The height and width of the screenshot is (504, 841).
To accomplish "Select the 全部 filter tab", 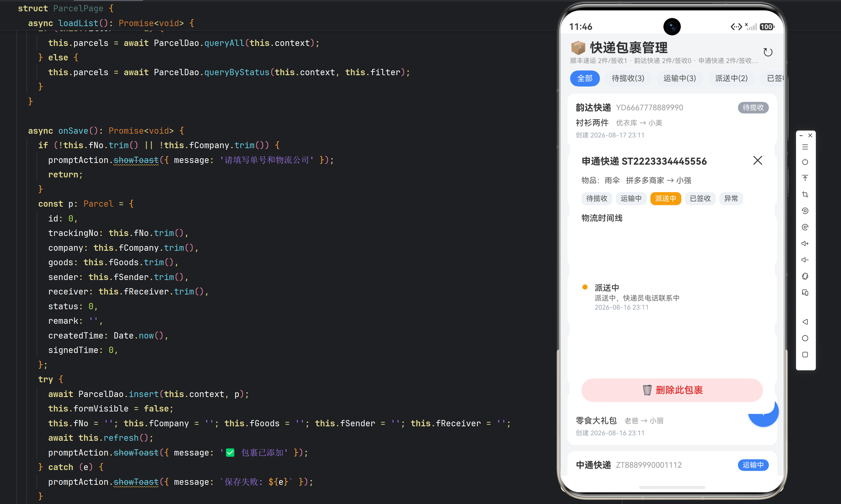I will 585,78.
